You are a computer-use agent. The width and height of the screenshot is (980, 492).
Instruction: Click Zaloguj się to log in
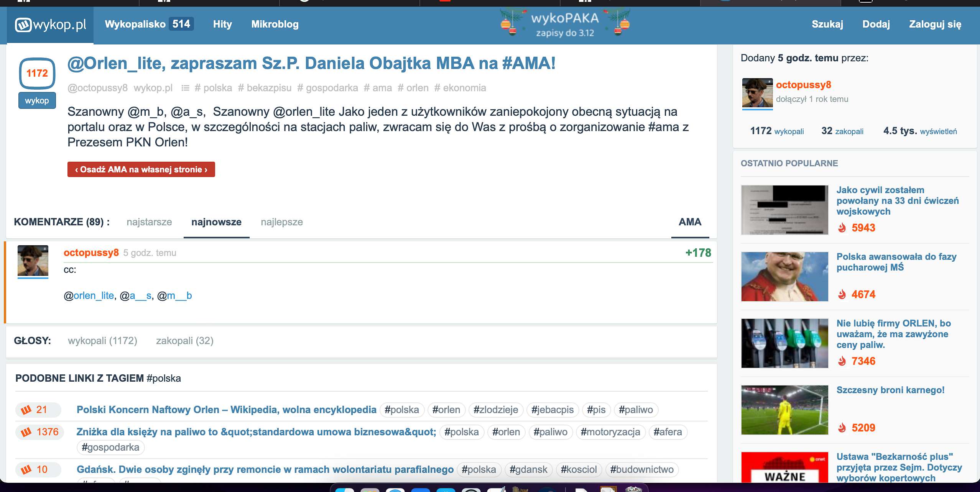pyautogui.click(x=935, y=24)
